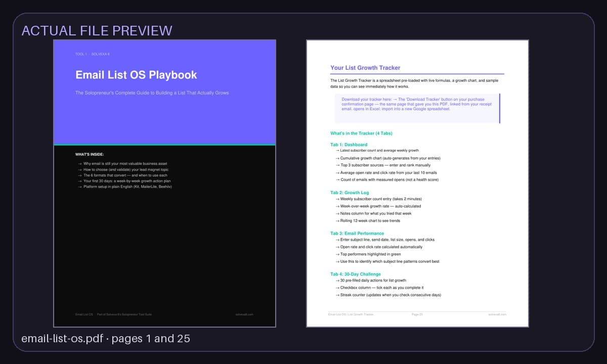Viewport: 607px width, 364px height.
Task: Click the 'Download your tracker here' callout box
Action: pos(417,108)
